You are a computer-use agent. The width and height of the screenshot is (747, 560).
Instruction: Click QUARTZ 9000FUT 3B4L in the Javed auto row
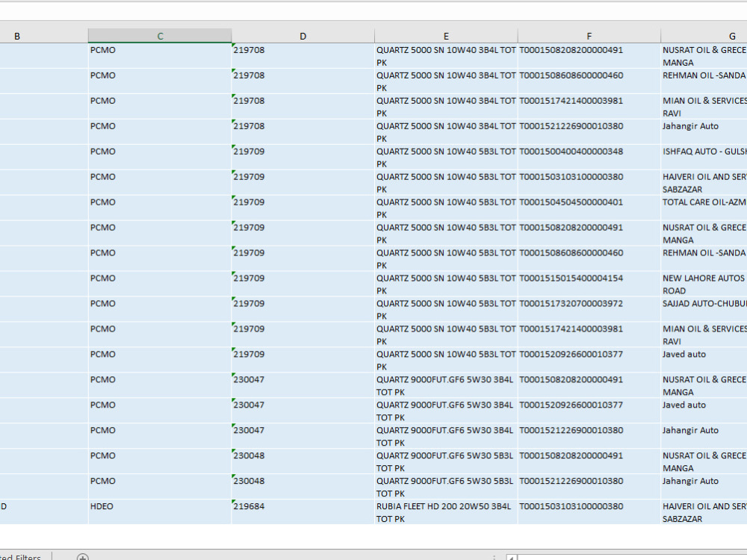[446, 411]
